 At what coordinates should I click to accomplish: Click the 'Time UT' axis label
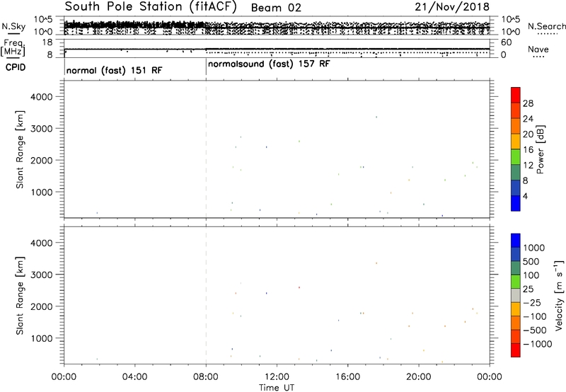click(277, 388)
